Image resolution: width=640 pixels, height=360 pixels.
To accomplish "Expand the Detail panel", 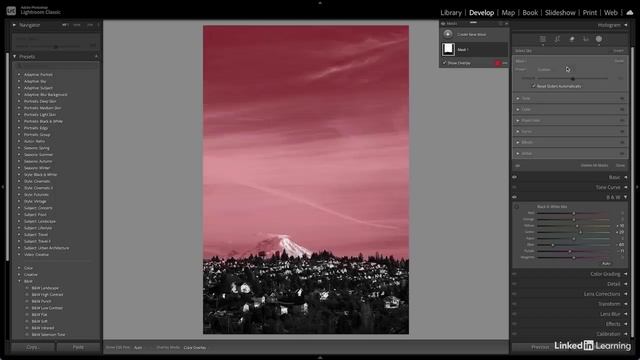I will [x=626, y=284].
